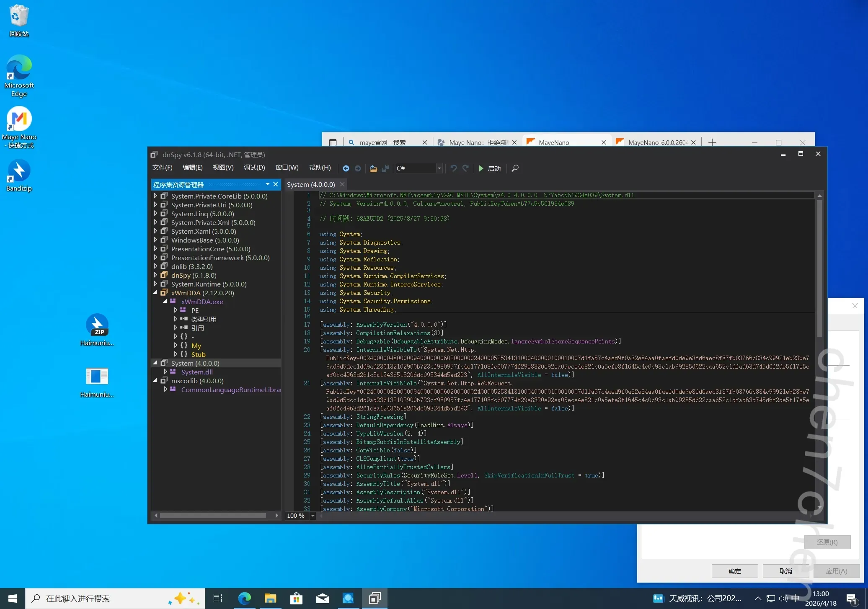Click the 确定 button in dialog

click(734, 571)
